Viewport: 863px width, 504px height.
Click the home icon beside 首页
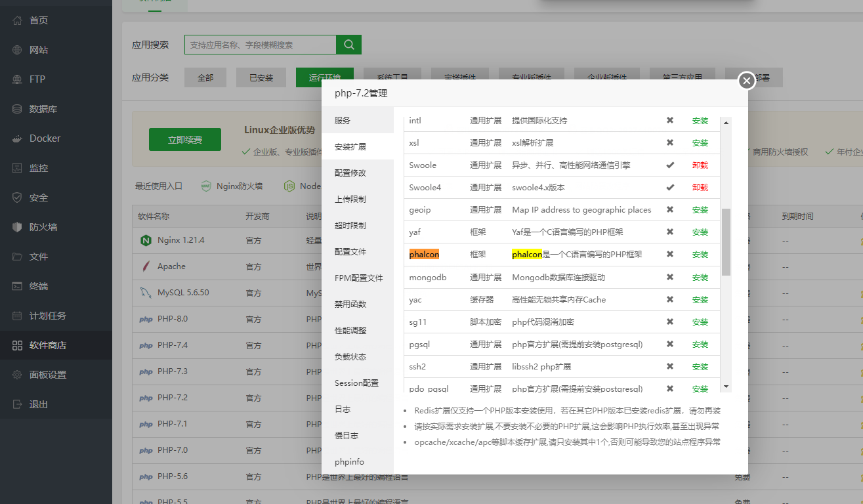point(18,20)
